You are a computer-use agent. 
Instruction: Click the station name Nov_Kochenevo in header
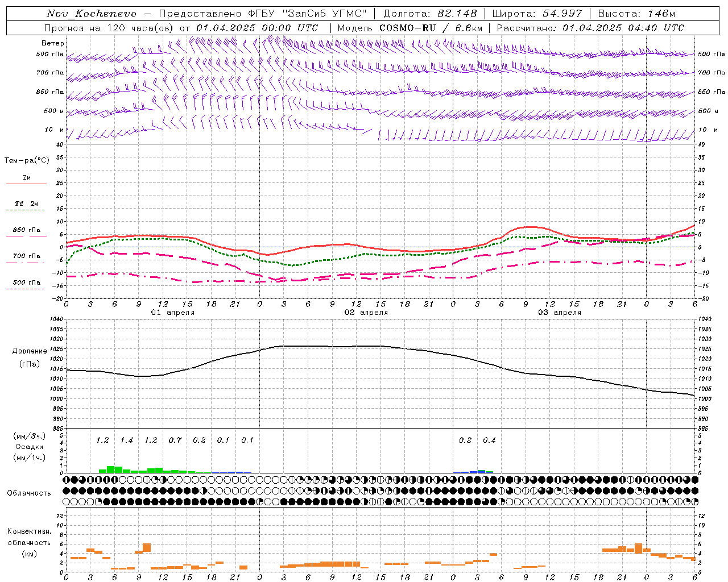(x=92, y=14)
